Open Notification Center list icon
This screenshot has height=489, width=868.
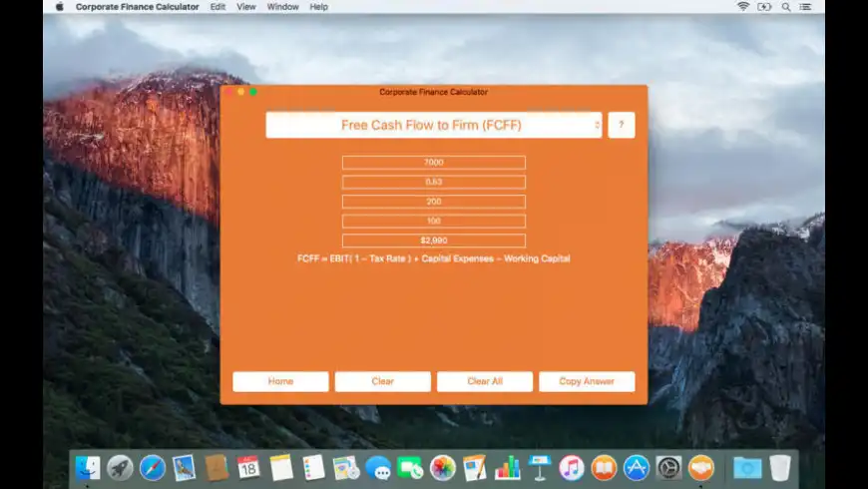(x=805, y=7)
